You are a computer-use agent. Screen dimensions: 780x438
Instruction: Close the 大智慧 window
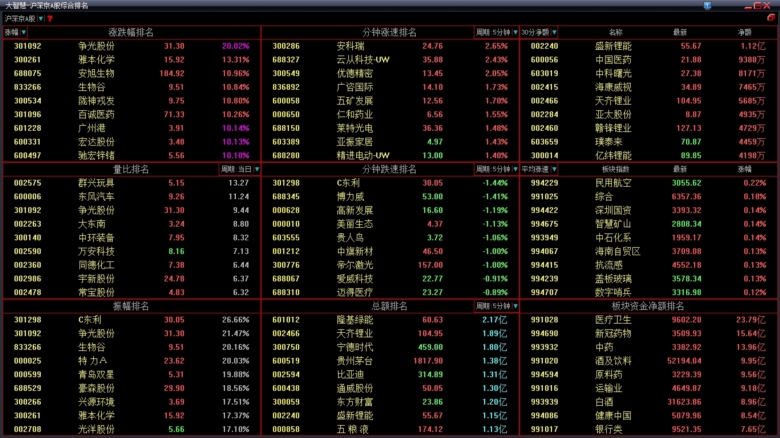(x=767, y=6)
